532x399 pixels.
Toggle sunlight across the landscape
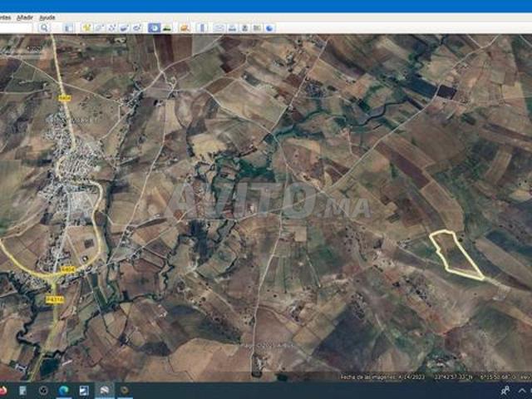[167, 27]
